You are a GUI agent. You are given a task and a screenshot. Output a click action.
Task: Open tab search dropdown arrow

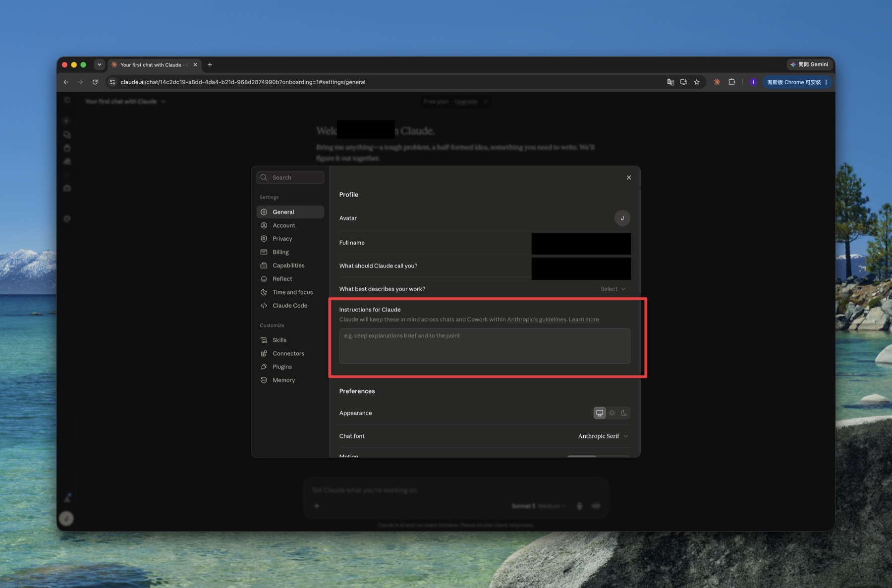point(100,64)
